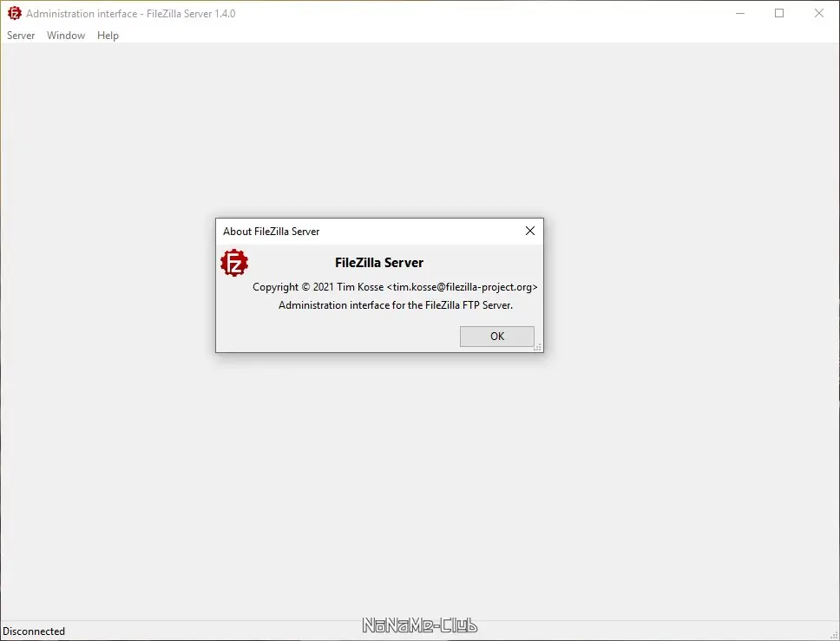
Task: Click the main window title 'Administration interface - FileZilla Server 1.4.0'
Action: [131, 13]
